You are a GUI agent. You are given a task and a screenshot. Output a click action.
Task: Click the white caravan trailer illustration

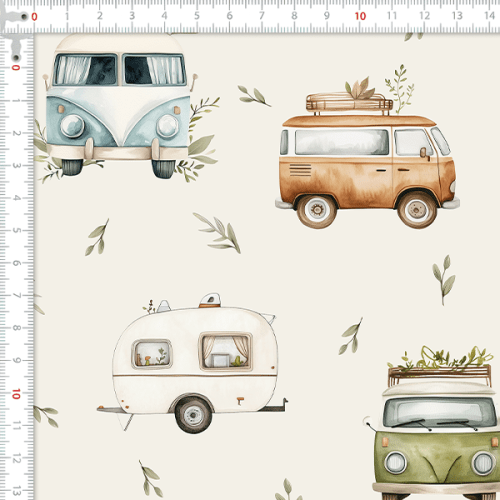193,363
